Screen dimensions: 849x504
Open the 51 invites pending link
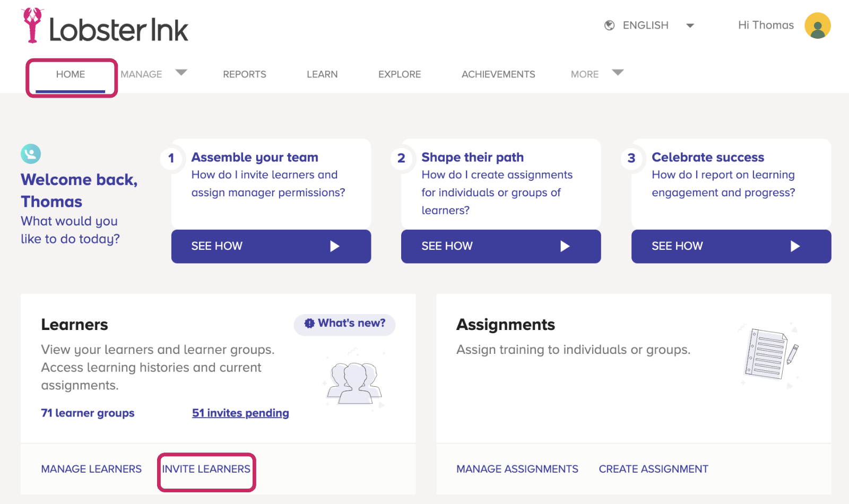240,413
